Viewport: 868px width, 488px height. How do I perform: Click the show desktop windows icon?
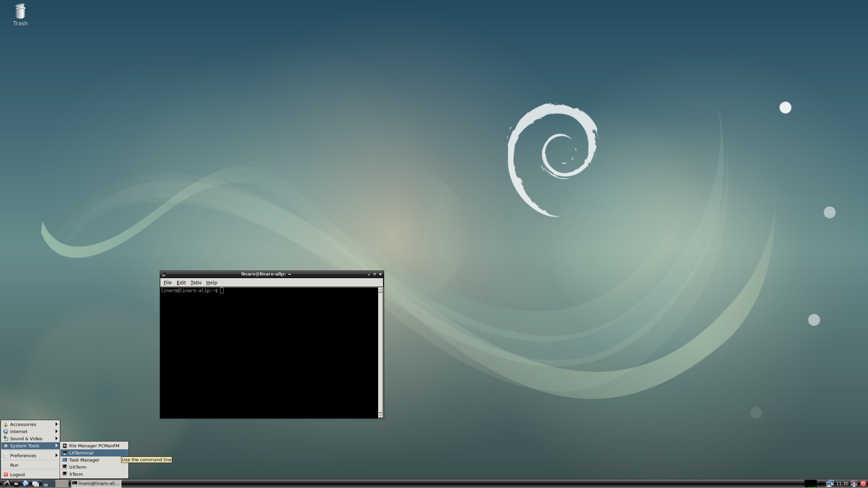pyautogui.click(x=35, y=484)
